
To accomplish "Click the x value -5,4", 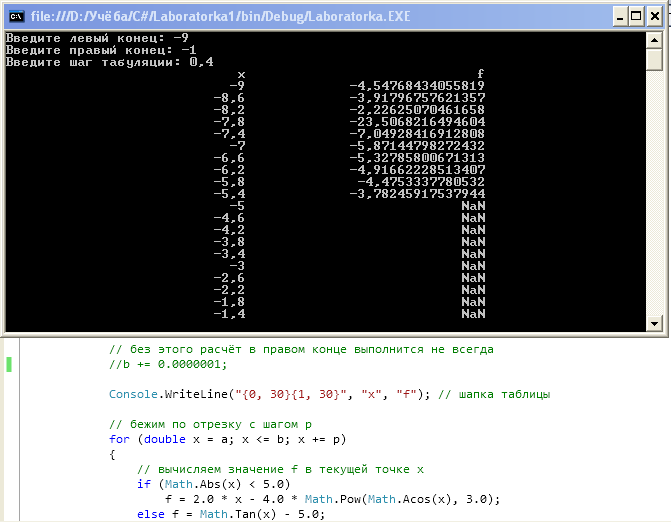I will coord(229,194).
